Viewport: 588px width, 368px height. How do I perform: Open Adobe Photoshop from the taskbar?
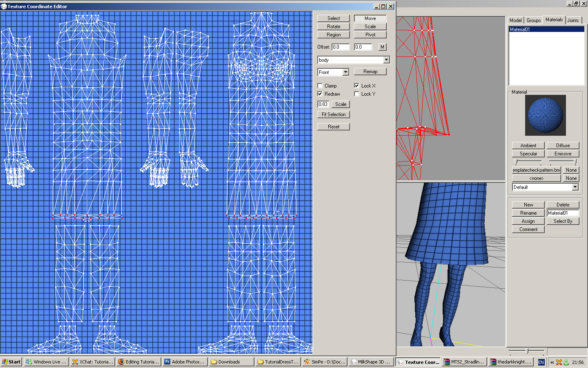click(x=184, y=362)
